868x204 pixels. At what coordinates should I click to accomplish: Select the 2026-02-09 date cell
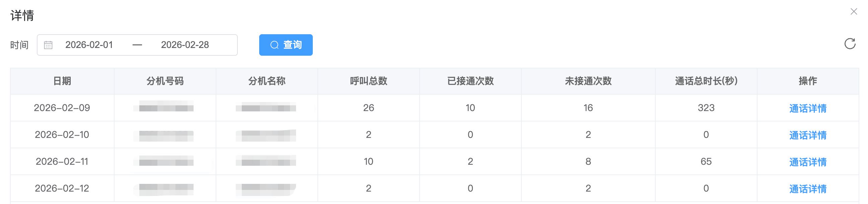pyautogui.click(x=62, y=108)
